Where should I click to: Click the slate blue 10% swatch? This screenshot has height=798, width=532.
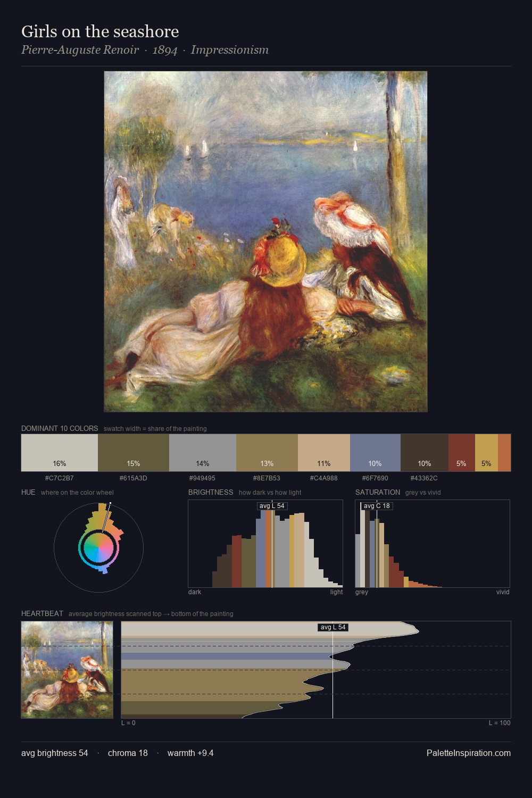(x=375, y=453)
